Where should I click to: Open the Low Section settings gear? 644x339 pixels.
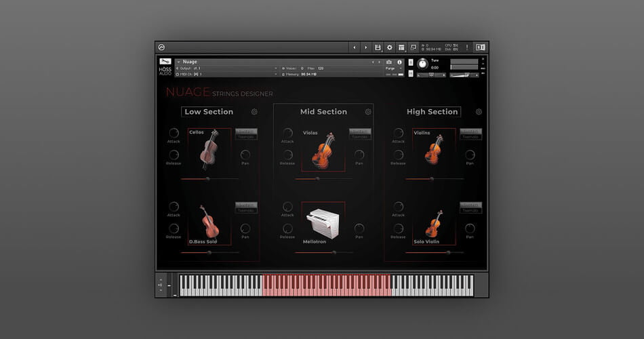(254, 112)
